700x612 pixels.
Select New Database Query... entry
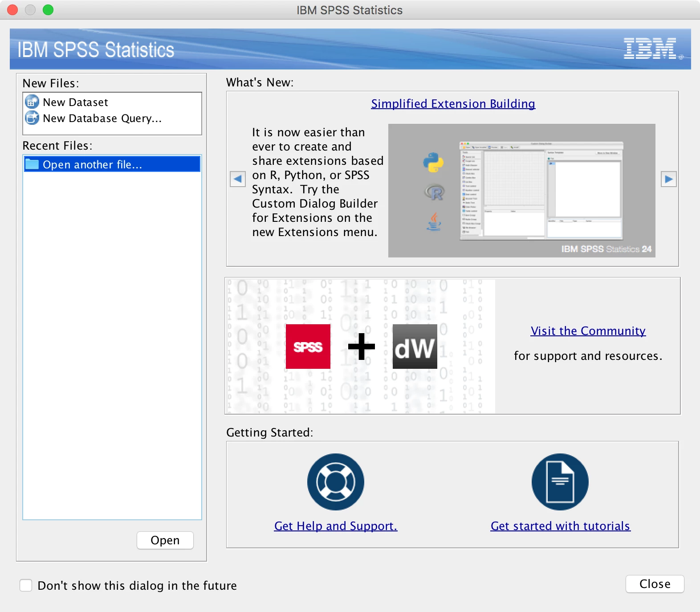(x=112, y=118)
